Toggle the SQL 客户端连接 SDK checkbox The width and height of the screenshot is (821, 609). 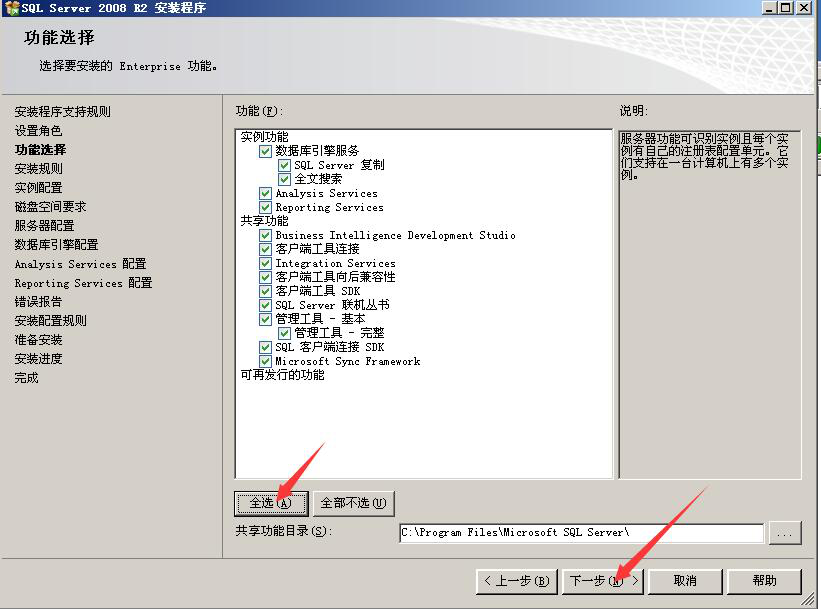click(265, 347)
